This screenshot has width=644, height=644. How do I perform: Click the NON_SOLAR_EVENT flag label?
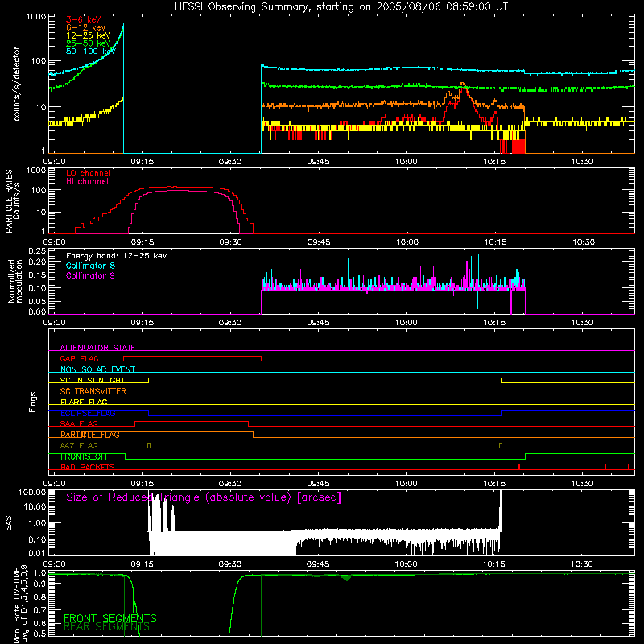[x=97, y=369]
